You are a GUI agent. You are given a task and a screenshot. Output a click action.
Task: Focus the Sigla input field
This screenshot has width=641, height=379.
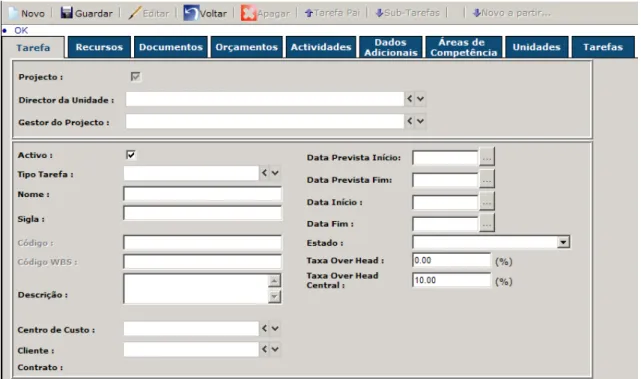coord(202,213)
